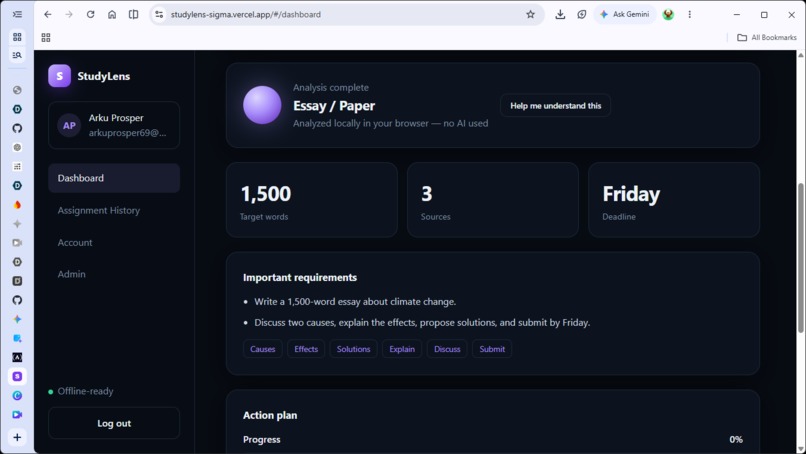Open the downloads icon in toolbar
806x454 pixels.
(x=560, y=14)
